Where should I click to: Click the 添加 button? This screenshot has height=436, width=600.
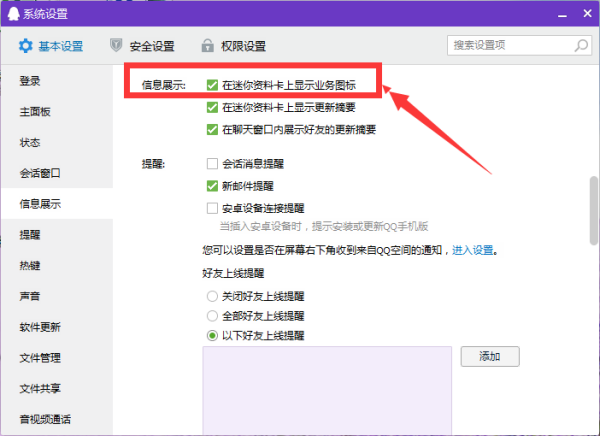pos(490,356)
